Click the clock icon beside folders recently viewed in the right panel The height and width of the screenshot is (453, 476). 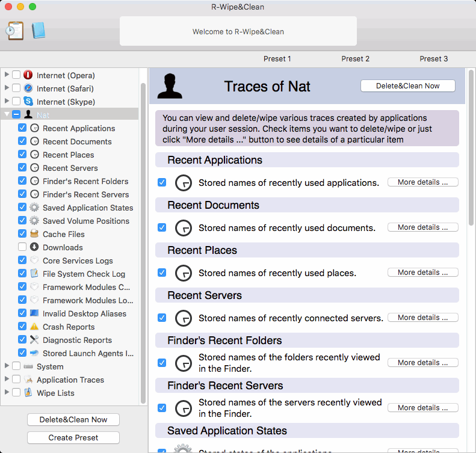click(184, 363)
